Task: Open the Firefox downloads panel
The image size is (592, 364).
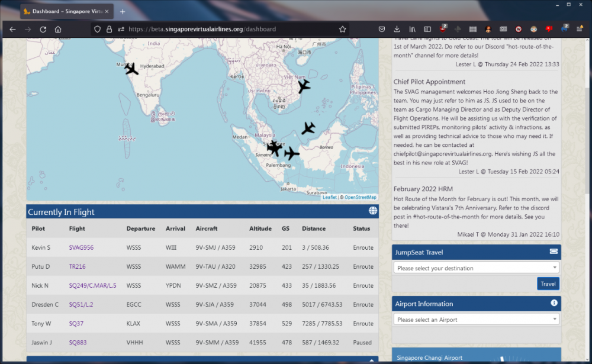Action: 397,29
